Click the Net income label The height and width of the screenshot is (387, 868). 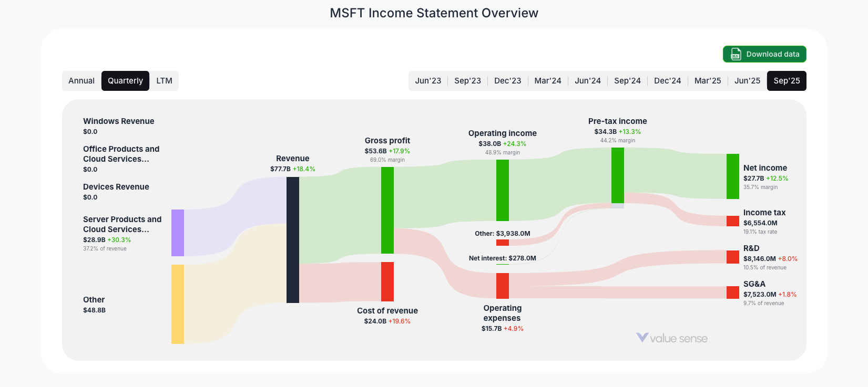tap(765, 168)
